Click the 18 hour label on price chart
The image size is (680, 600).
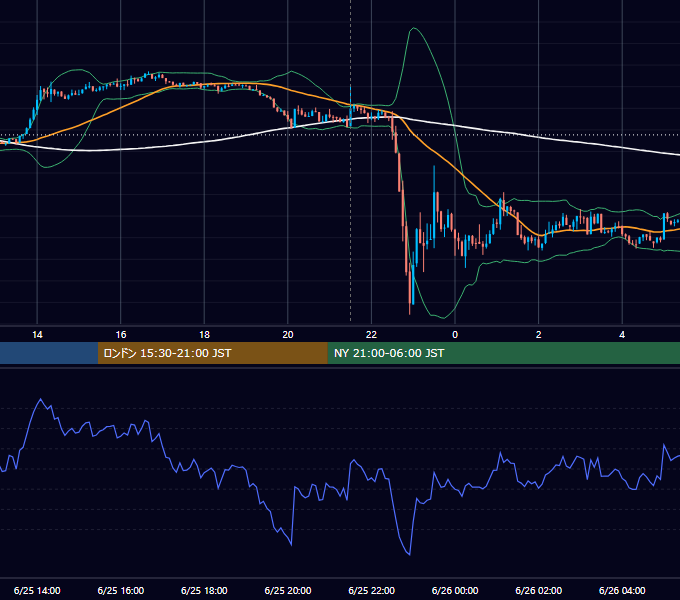204,335
